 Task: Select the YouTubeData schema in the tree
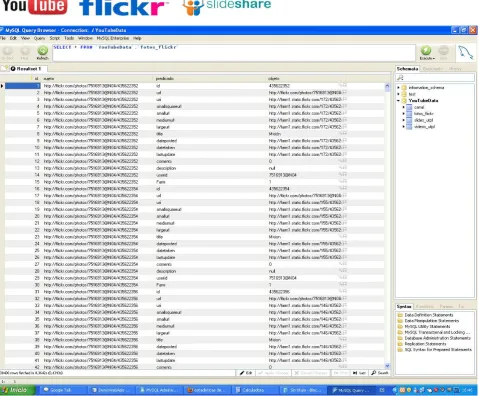click(423, 100)
